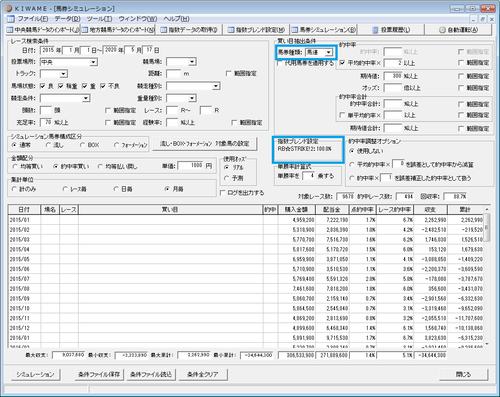Expand the 馬券種類 dropdown
This screenshot has width=500, height=397.
coord(329,52)
